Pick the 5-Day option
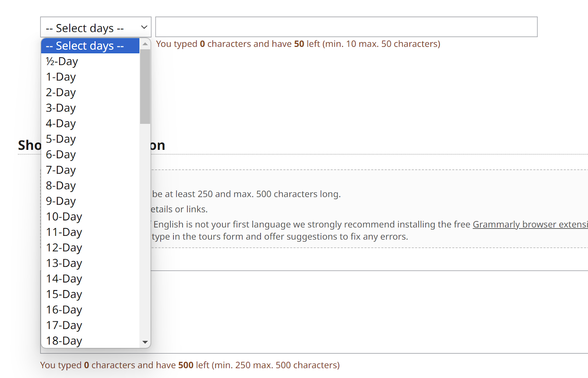Screen dimensions: 588x378 click(90, 139)
